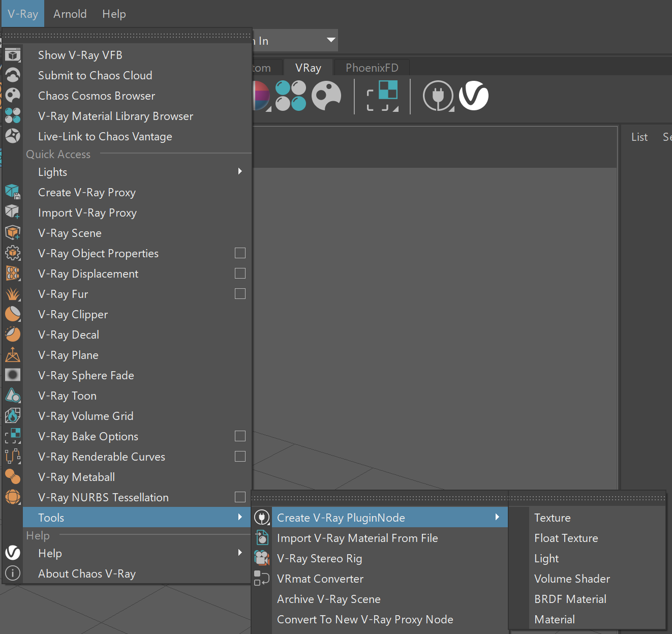Open the Arnold menu
Viewport: 672px width, 634px height.
click(70, 14)
